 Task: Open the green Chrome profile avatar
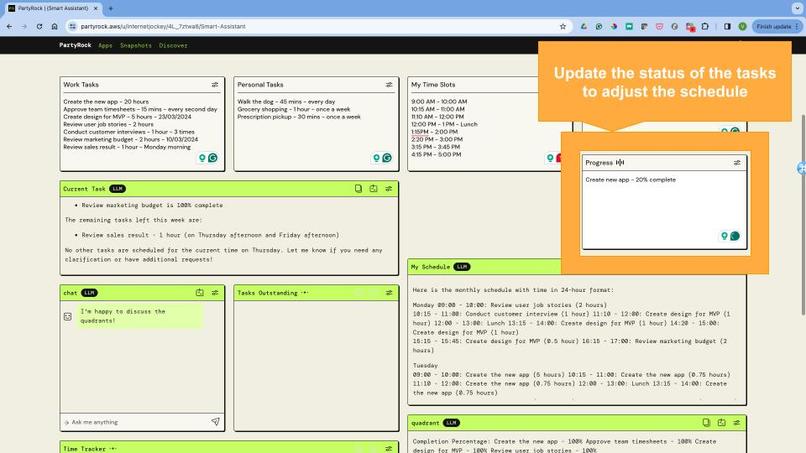tap(742, 26)
